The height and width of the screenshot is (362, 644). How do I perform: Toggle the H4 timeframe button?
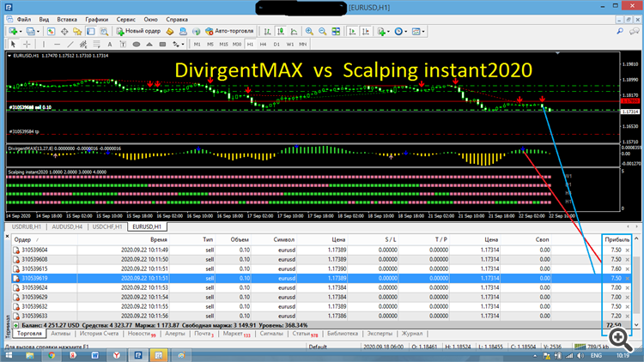tap(264, 44)
